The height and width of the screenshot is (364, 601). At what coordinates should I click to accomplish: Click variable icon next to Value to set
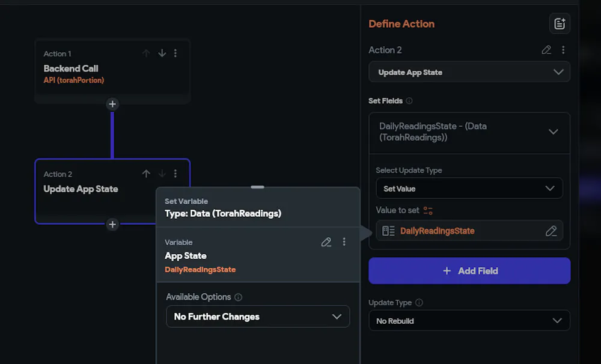428,211
